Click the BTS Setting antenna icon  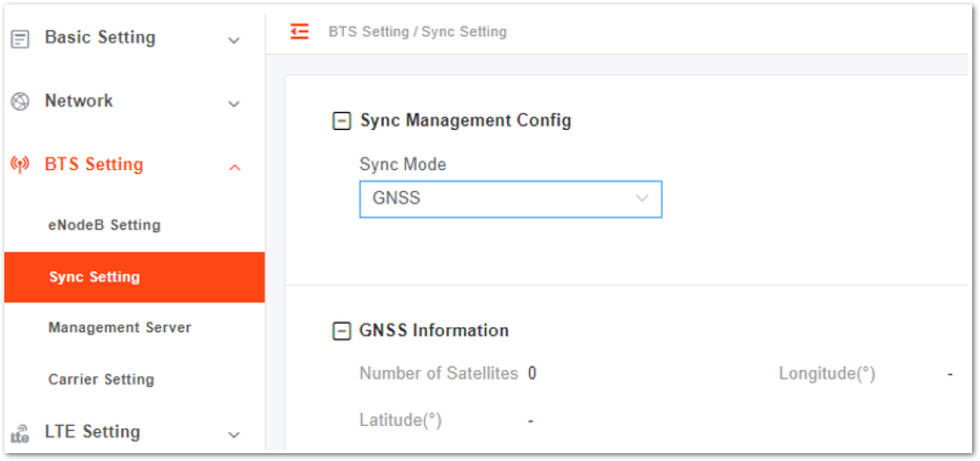(21, 165)
